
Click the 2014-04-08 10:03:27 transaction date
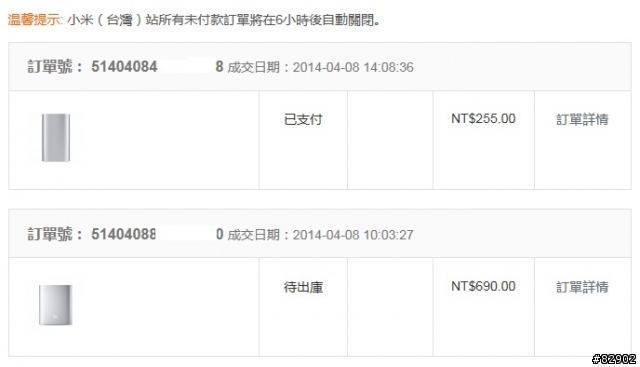(353, 235)
